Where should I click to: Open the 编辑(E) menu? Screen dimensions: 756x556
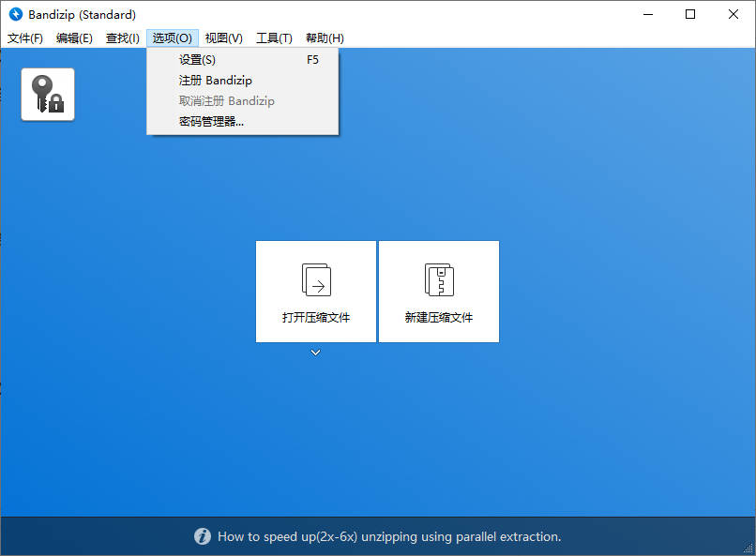click(74, 38)
